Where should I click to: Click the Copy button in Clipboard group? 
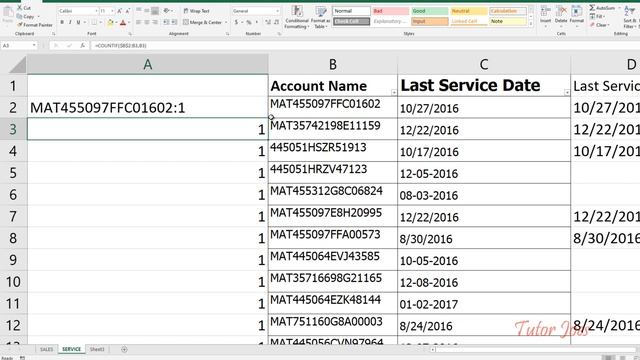(x=26, y=17)
